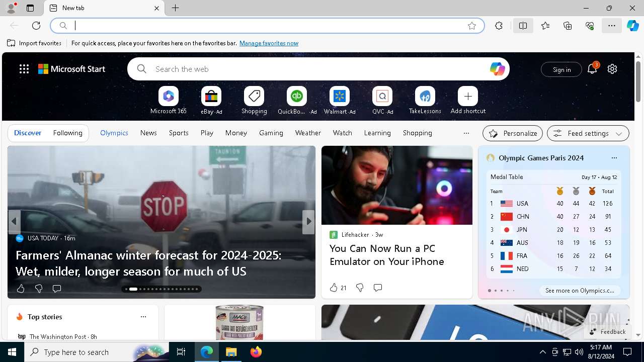This screenshot has height=362, width=644.
Task: Select the Sports feed category
Action: click(179, 133)
